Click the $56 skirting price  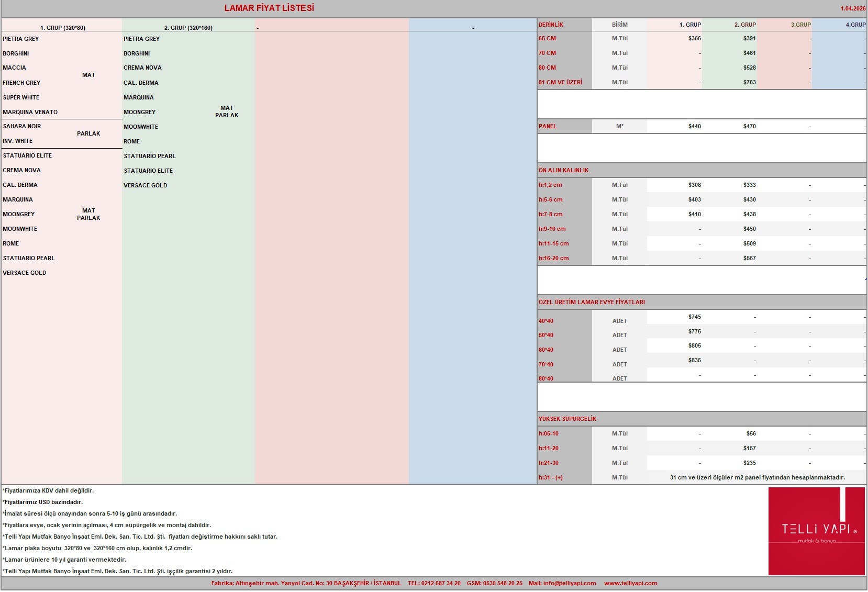(751, 433)
